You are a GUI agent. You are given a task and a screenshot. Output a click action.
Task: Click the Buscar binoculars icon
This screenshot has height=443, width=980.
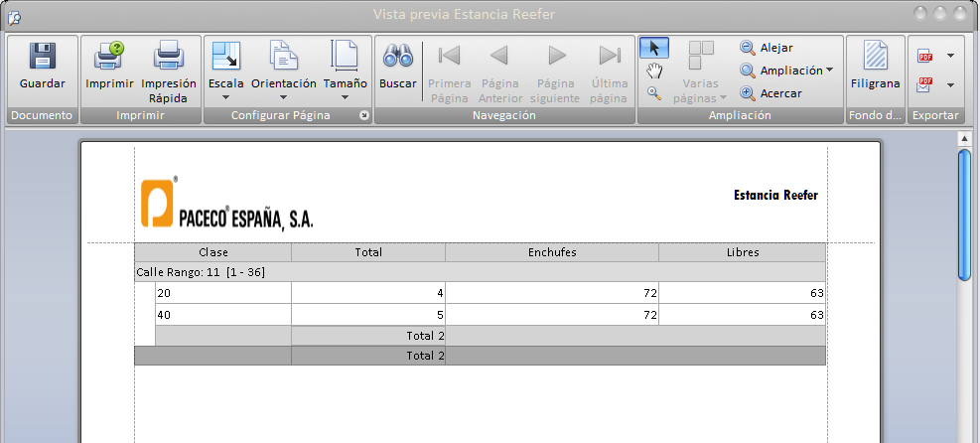(x=398, y=56)
